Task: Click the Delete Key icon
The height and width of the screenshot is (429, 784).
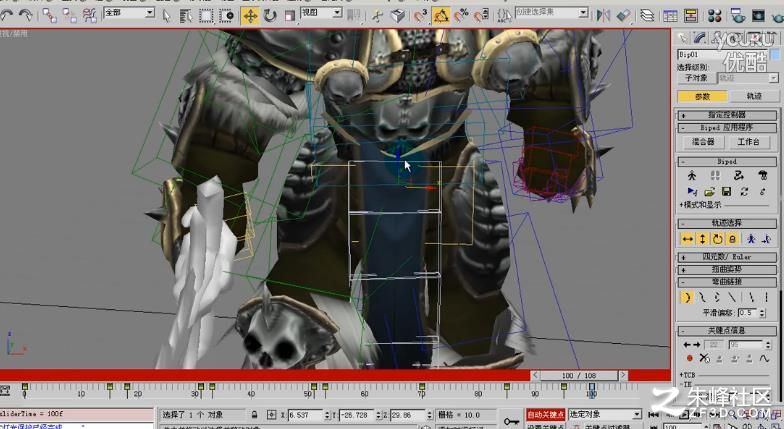Action: (x=704, y=358)
